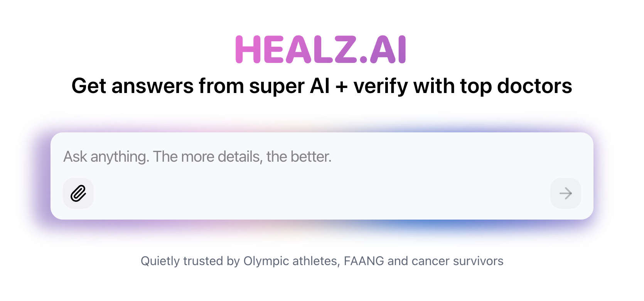
Task: Attach a file using the paperclip
Action: [78, 193]
